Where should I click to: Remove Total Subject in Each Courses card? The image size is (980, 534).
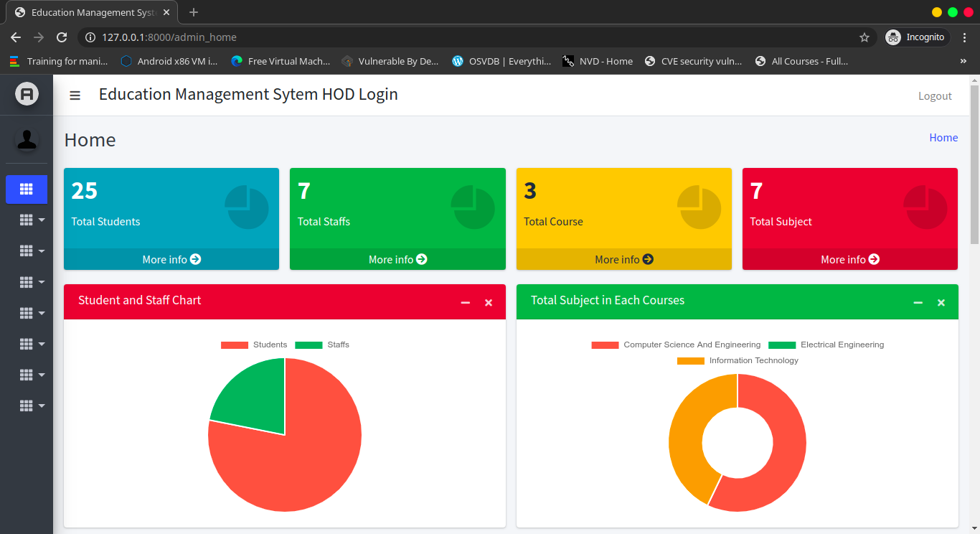(941, 303)
